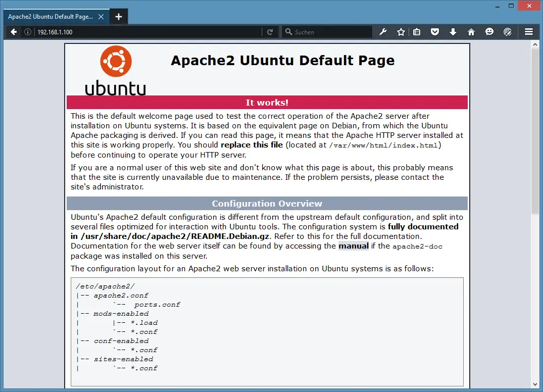This screenshot has width=543, height=392.
Task: Click sites-enabled in the config tree
Action: (123, 359)
